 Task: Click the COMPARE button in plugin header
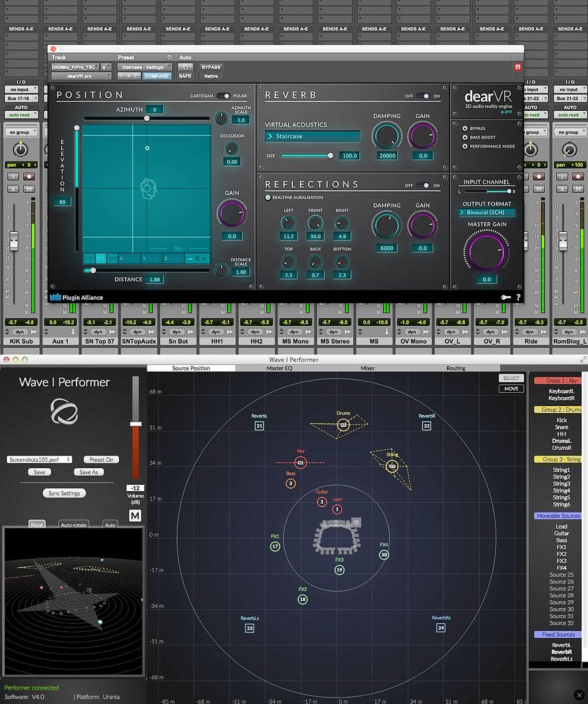(x=157, y=76)
